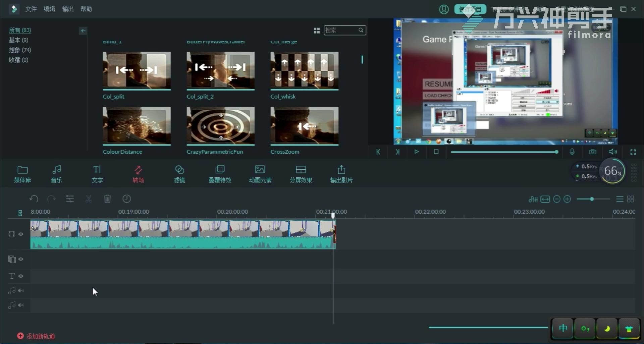Switch transitions to grid view

coord(317,31)
